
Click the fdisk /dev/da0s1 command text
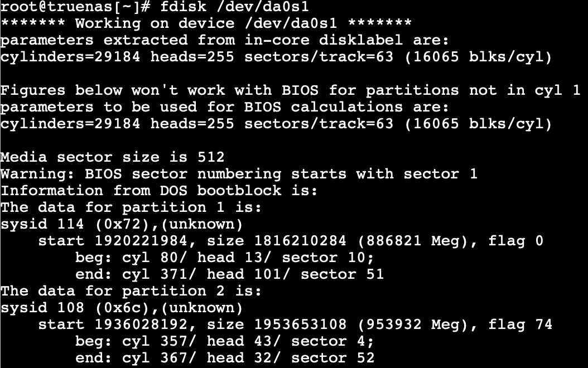click(x=234, y=7)
